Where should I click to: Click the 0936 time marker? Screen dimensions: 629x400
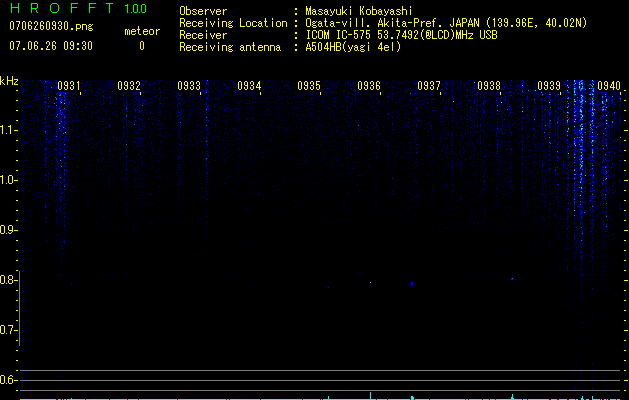tap(369, 85)
